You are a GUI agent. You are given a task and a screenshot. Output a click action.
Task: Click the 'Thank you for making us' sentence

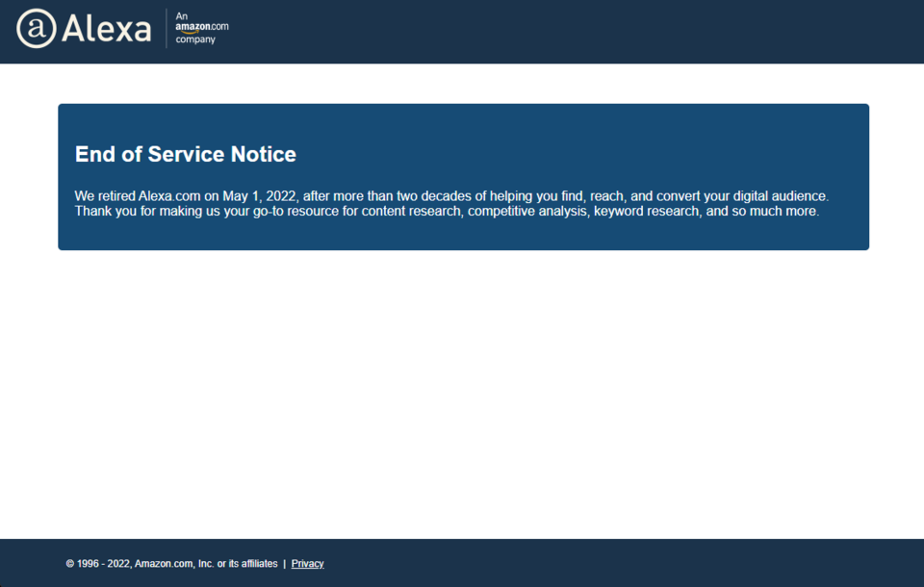447,211
